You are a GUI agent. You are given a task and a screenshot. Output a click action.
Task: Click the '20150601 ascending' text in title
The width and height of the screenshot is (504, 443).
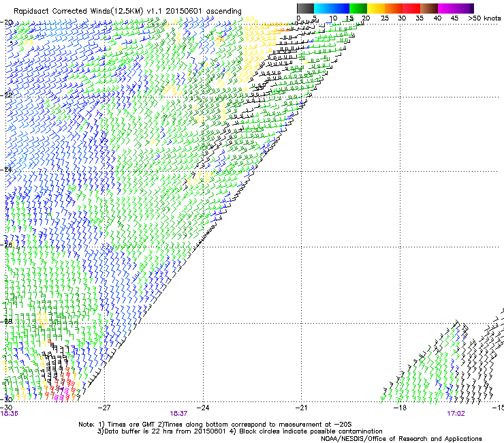click(204, 12)
